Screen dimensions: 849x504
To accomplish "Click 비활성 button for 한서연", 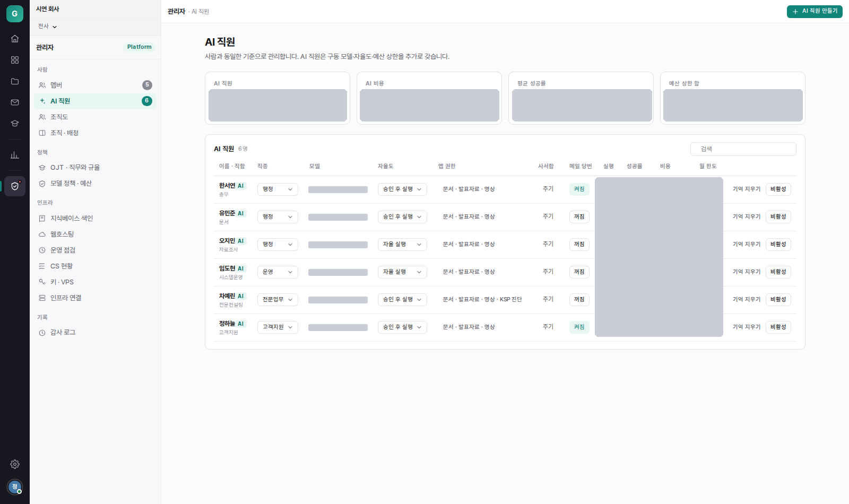I will click(x=778, y=189).
